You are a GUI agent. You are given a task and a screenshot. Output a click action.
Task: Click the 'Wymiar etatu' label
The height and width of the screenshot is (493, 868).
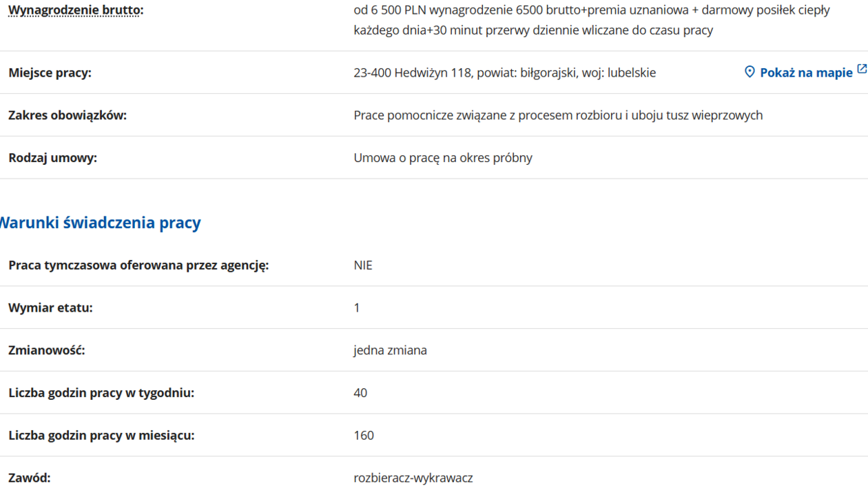pos(50,308)
